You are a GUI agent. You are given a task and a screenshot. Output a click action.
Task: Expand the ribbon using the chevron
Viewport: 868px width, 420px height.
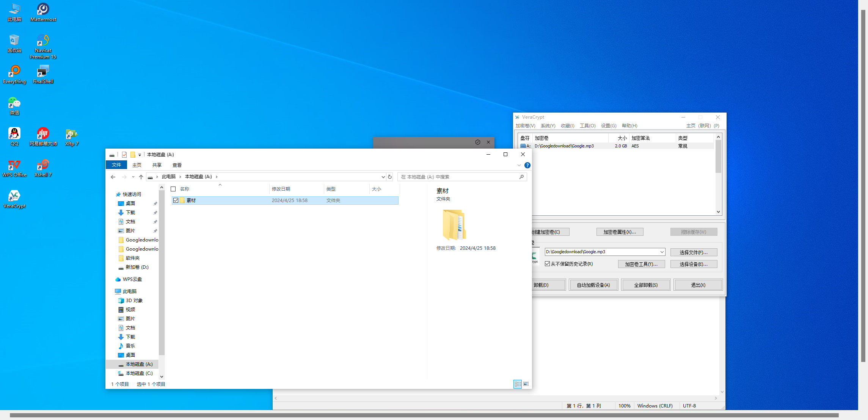pyautogui.click(x=519, y=165)
